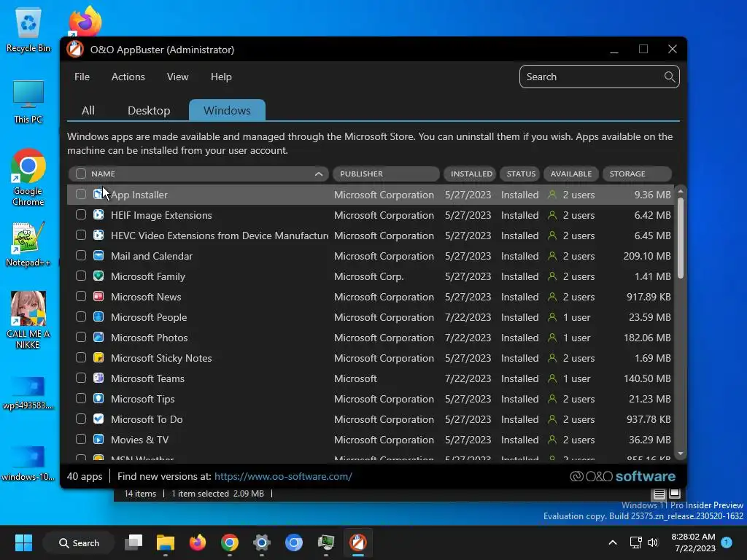Select the Microsoft To Do row name
This screenshot has width=747, height=560.
147,419
